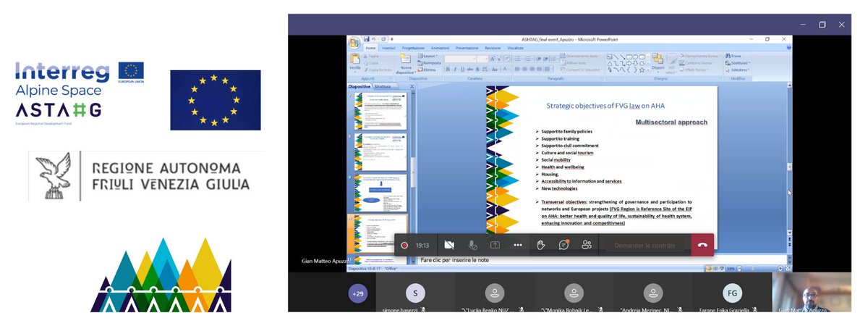Turn on the camera in the meeting toolbar
The width and height of the screenshot is (868, 326).
click(449, 246)
